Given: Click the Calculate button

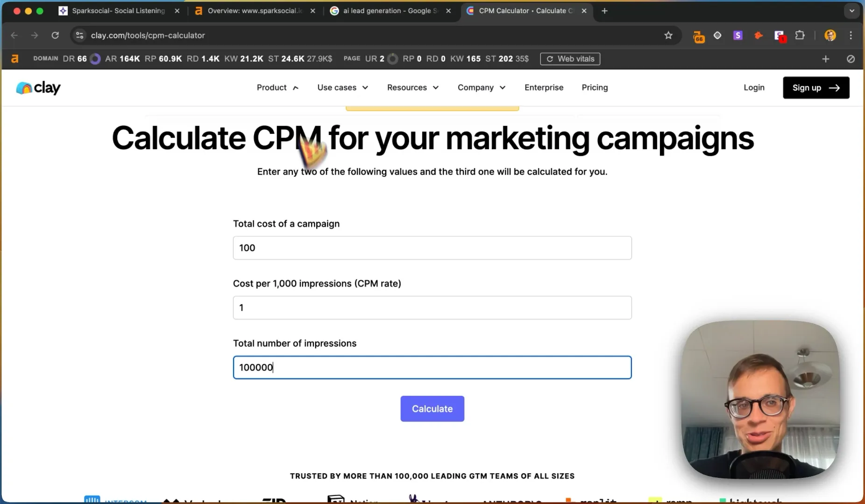Looking at the screenshot, I should (432, 409).
